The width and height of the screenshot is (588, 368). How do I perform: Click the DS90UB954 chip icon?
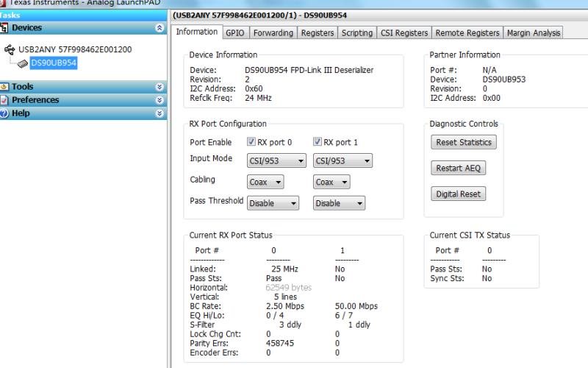point(23,63)
